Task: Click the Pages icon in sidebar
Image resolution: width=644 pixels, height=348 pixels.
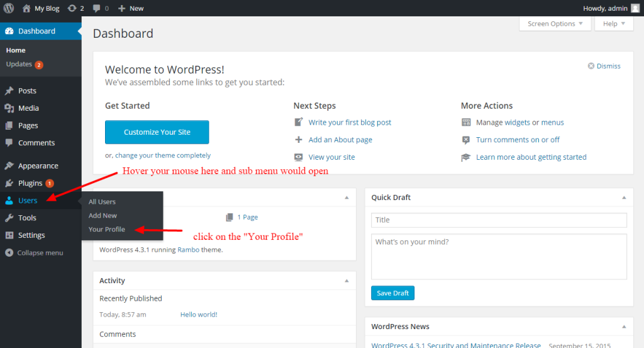Action: pyautogui.click(x=9, y=125)
